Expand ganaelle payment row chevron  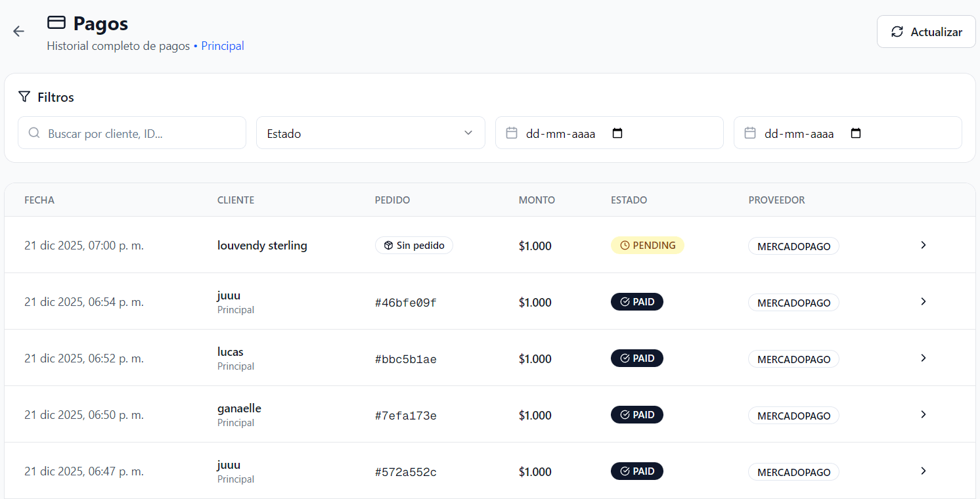[923, 414]
